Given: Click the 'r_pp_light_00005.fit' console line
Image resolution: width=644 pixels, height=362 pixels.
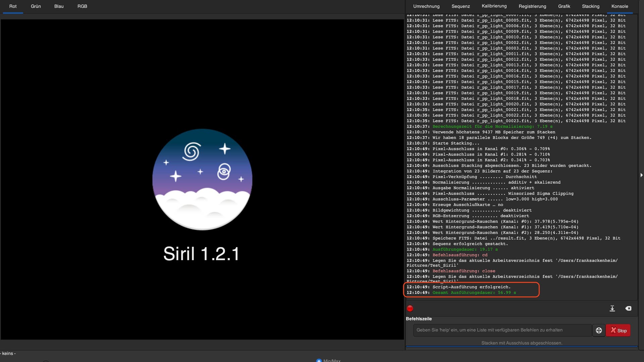Looking at the screenshot, I should (x=516, y=20).
